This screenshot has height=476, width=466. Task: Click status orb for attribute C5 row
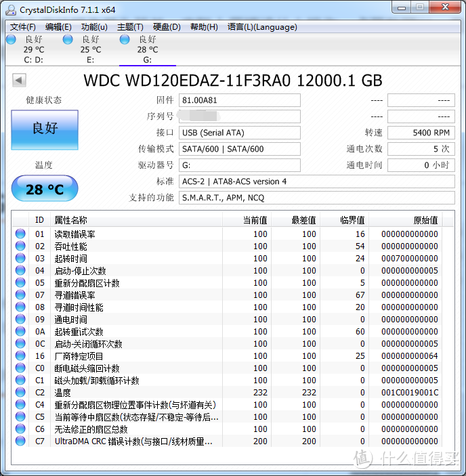coord(20,416)
